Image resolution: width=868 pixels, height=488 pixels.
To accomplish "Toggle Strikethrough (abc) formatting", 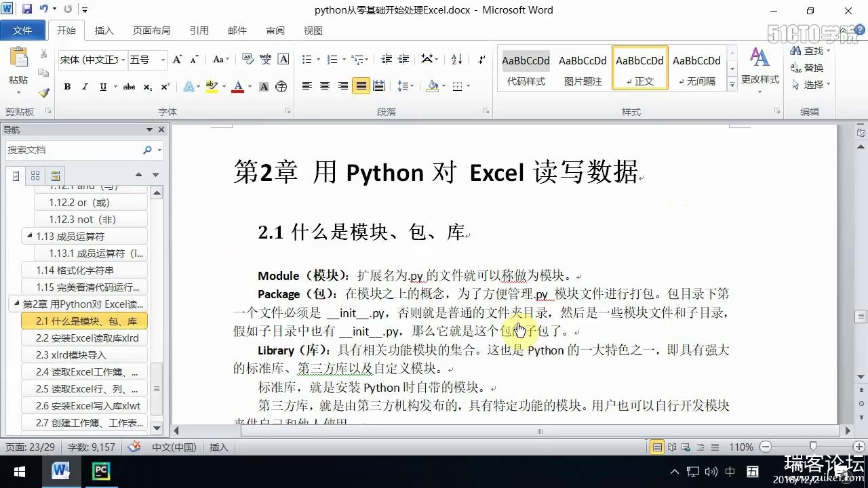I will [x=129, y=87].
